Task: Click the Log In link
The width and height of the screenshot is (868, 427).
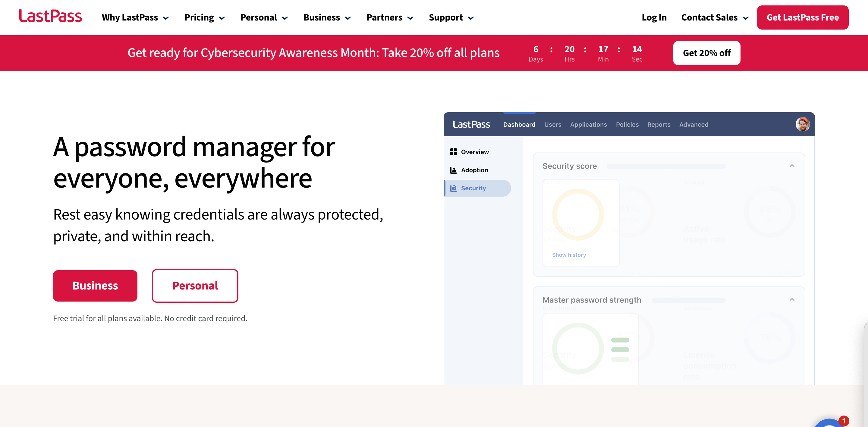Action: (654, 17)
